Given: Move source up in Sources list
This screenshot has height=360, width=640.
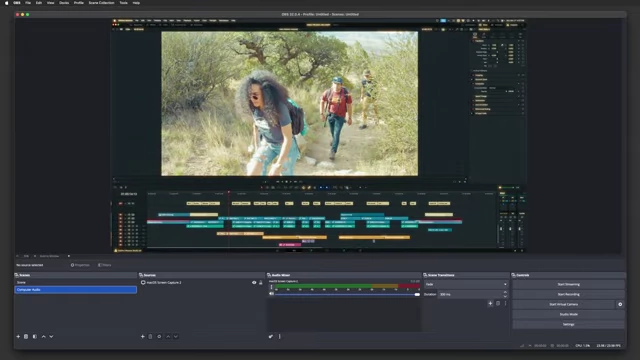Looking at the screenshot, I should 168,336.
